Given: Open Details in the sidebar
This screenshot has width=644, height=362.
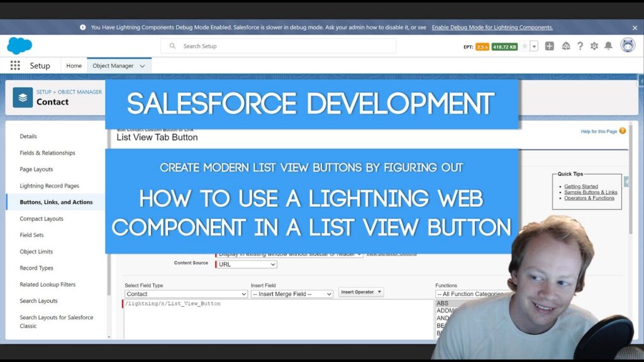Looking at the screenshot, I should 28,136.
